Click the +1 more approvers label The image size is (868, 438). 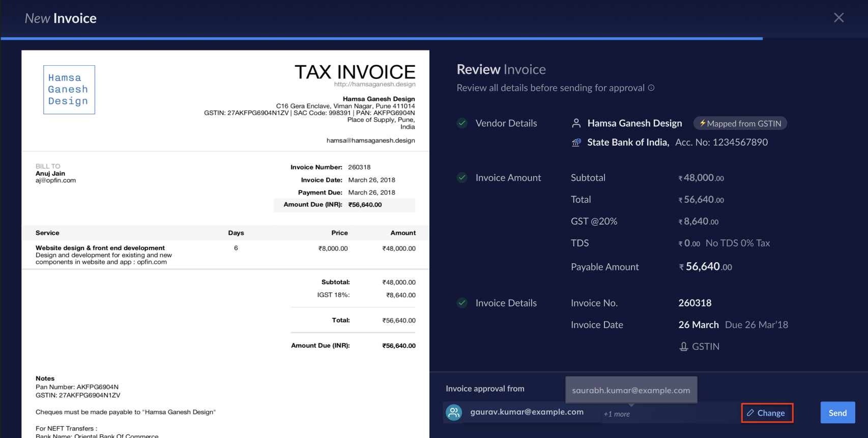pyautogui.click(x=617, y=414)
